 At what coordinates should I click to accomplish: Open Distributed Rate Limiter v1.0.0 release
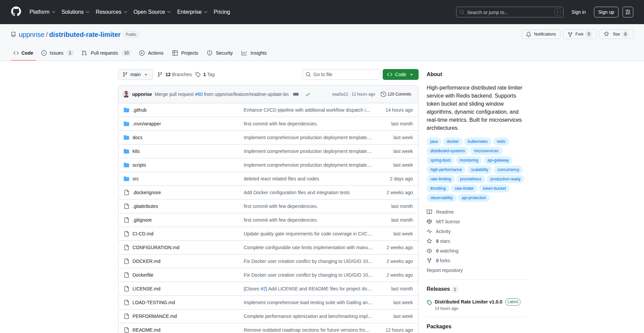point(468,302)
